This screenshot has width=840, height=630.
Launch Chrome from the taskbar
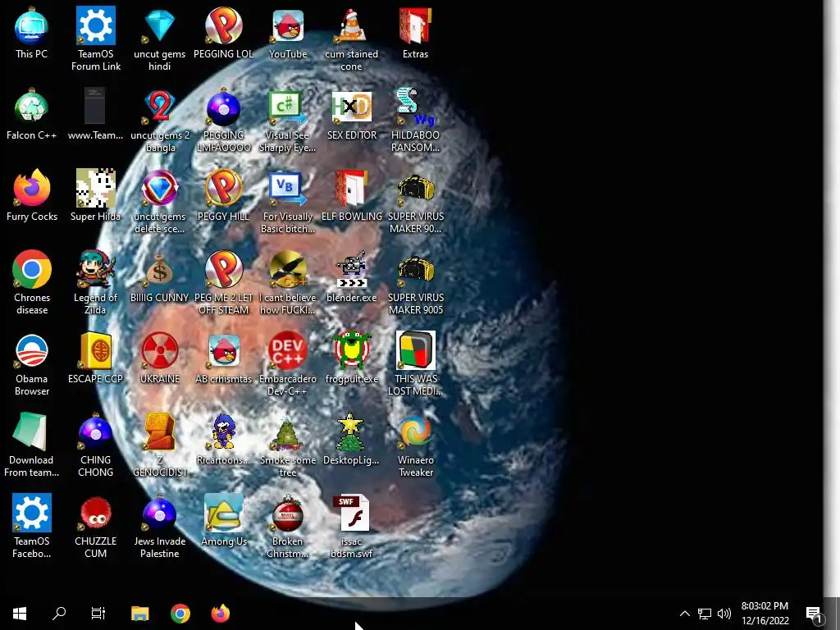click(x=180, y=614)
